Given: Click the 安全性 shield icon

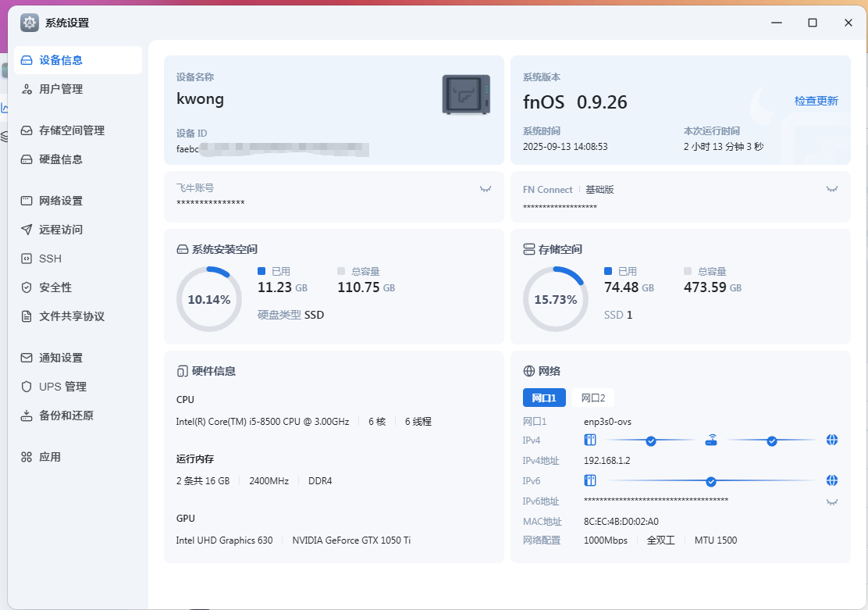Looking at the screenshot, I should click(27, 287).
